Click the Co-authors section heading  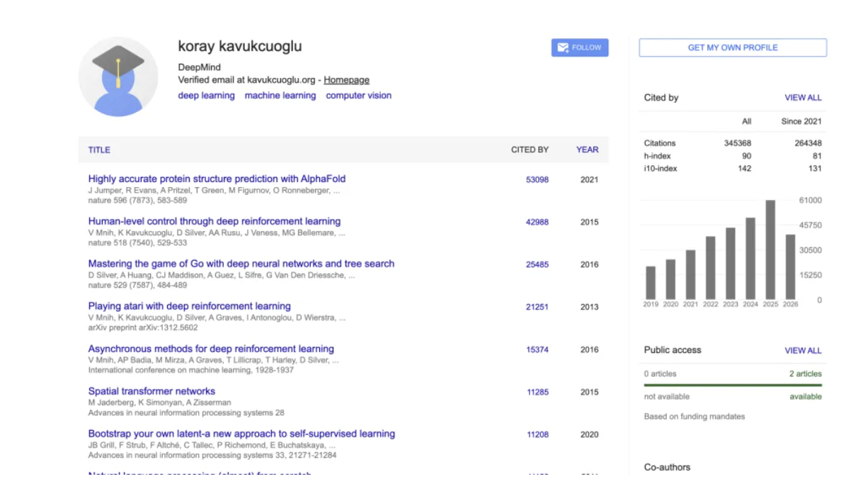(667, 467)
